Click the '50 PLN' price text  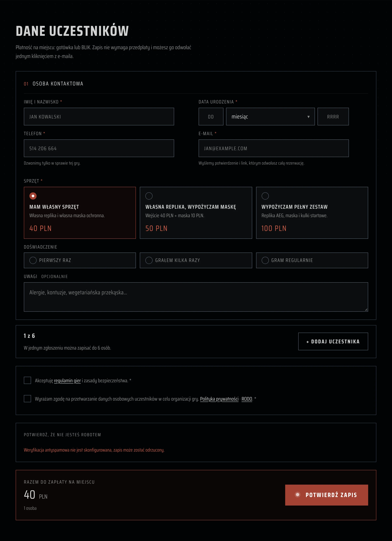pyautogui.click(x=156, y=228)
